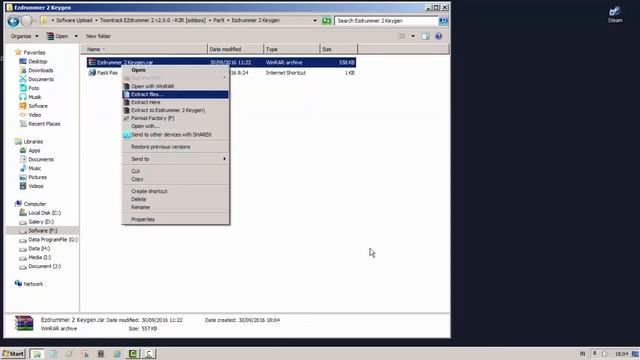
Task: Click the Open toolbar button
Action: pos(58,36)
